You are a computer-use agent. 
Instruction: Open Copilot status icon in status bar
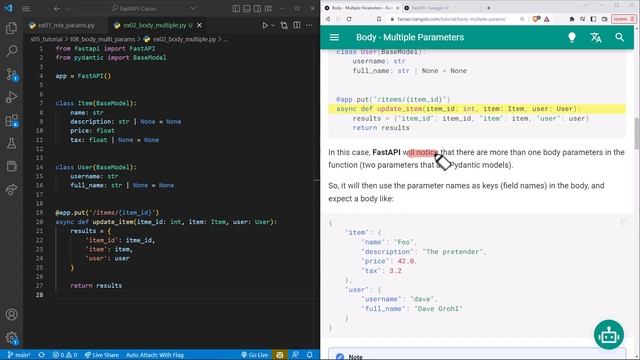tap(280, 355)
